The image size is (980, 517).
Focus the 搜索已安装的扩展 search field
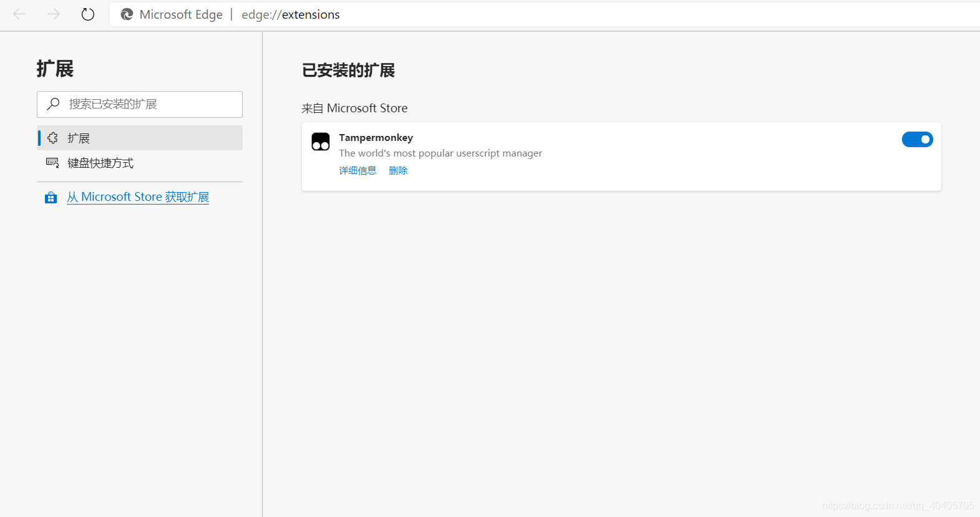coord(140,104)
